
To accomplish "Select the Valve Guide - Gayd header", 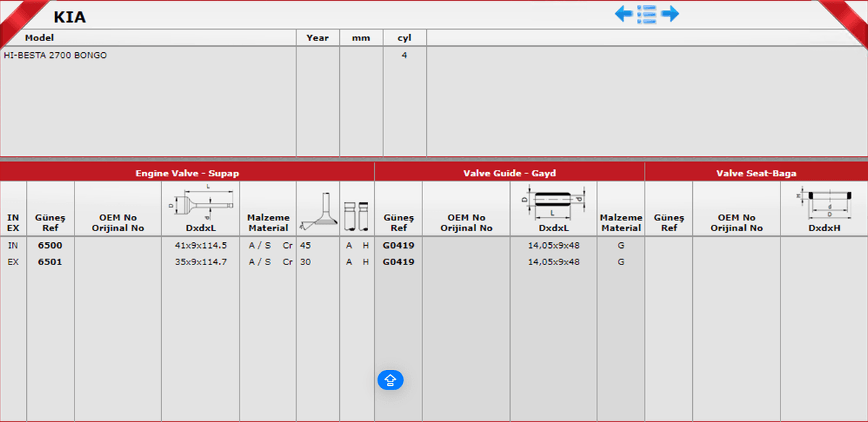I will pyautogui.click(x=509, y=173).
